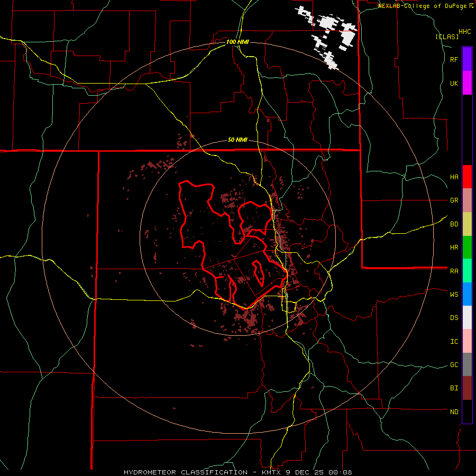Click the HHC product label
The width and height of the screenshot is (476, 476).
click(x=464, y=32)
